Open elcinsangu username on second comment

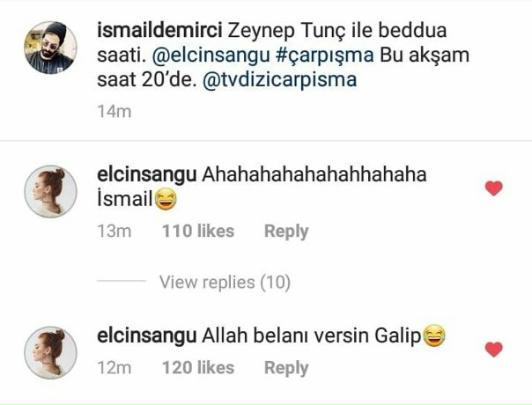pyautogui.click(x=146, y=336)
